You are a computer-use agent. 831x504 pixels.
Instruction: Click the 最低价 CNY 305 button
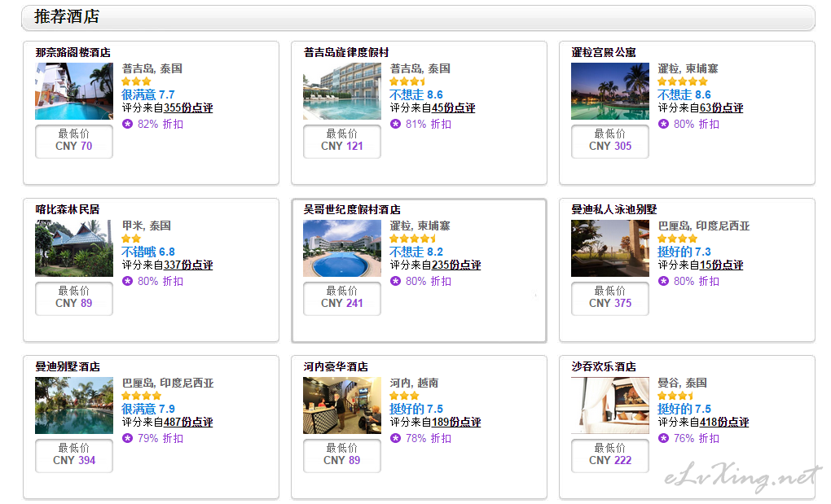(x=610, y=141)
